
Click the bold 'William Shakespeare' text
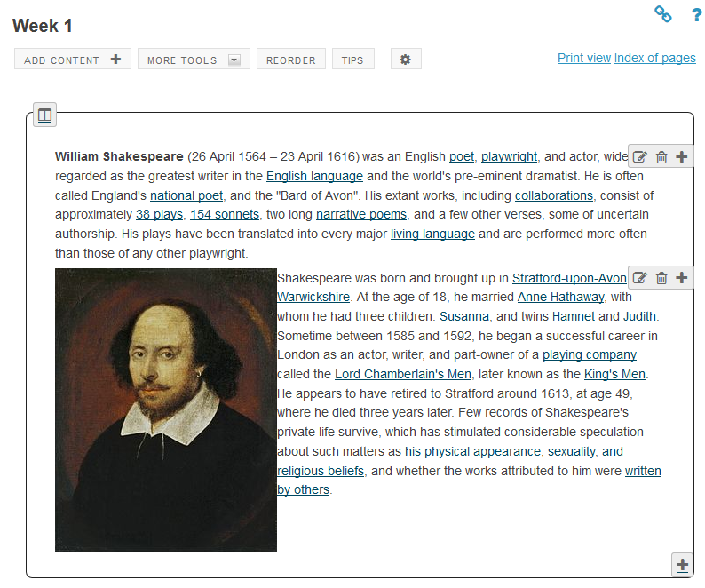tap(119, 156)
